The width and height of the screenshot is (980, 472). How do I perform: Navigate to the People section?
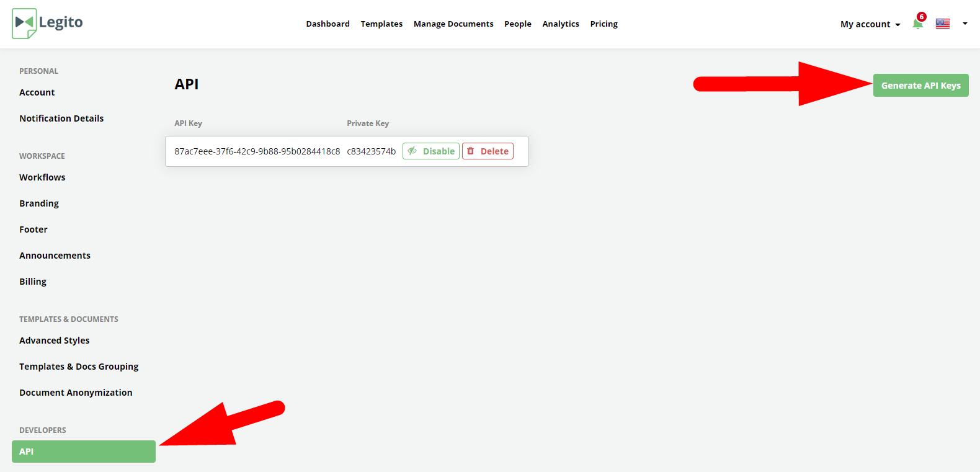517,24
